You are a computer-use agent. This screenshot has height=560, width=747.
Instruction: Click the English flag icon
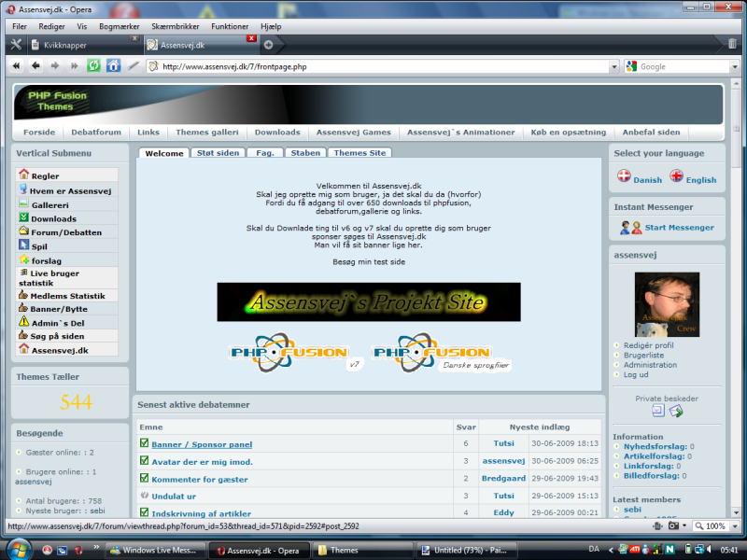pyautogui.click(x=676, y=176)
